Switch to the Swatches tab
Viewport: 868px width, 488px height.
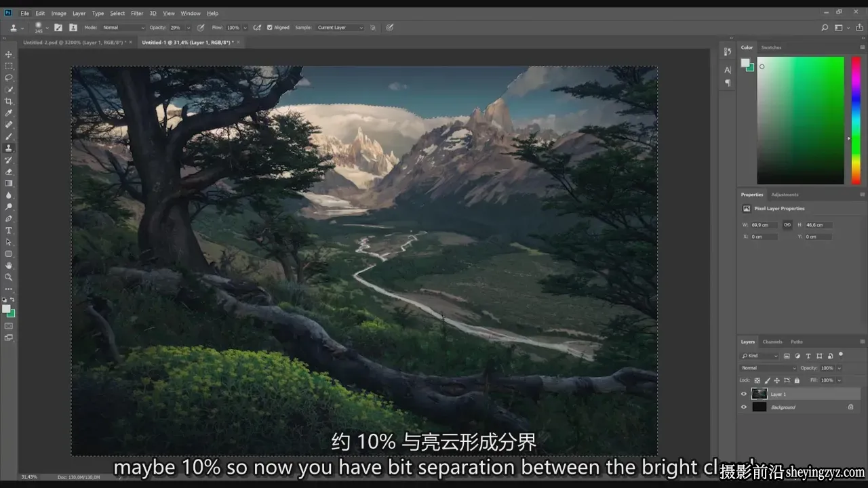click(772, 47)
